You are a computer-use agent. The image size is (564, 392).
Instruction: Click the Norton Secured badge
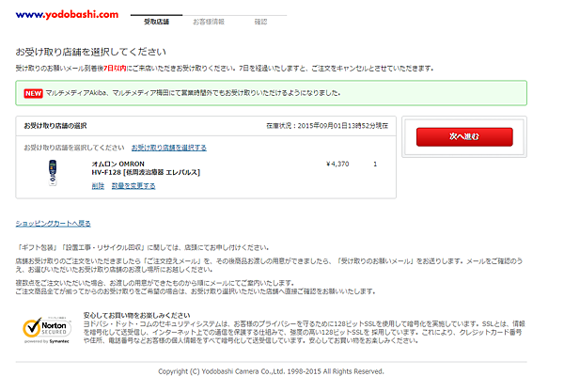pos(47,330)
